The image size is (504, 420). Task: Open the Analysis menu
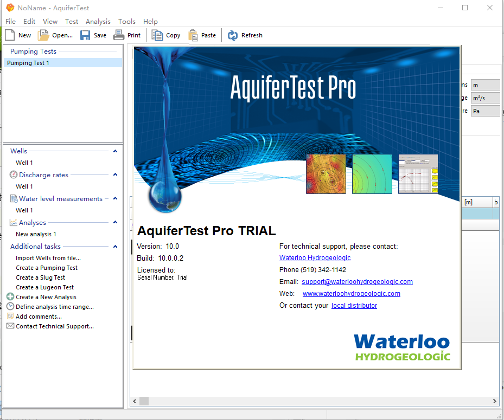point(98,22)
